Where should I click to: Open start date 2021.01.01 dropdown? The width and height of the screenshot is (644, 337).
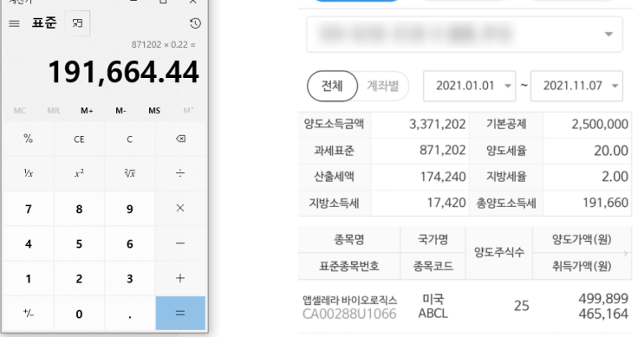470,86
